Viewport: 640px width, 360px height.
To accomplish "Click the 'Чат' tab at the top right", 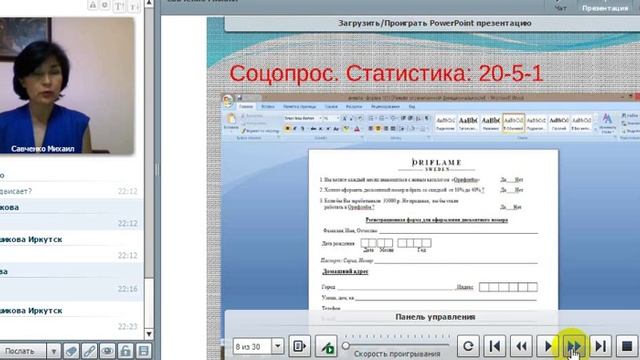I will [560, 7].
